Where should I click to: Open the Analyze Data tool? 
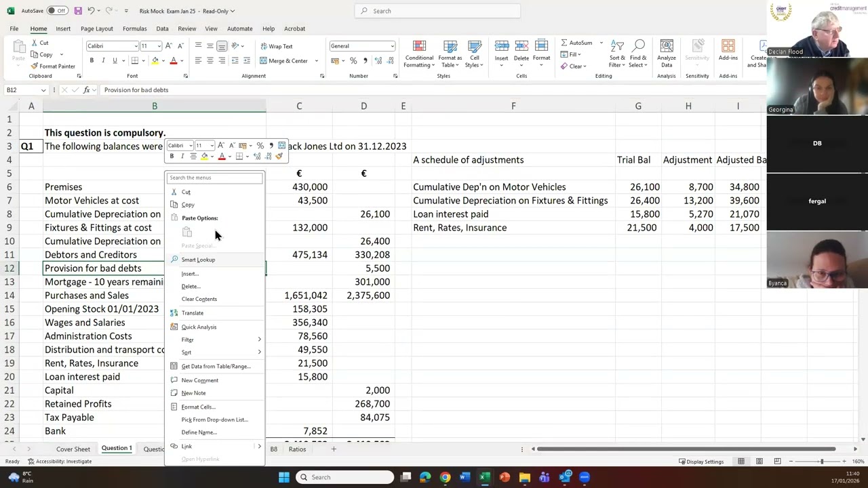click(x=667, y=53)
